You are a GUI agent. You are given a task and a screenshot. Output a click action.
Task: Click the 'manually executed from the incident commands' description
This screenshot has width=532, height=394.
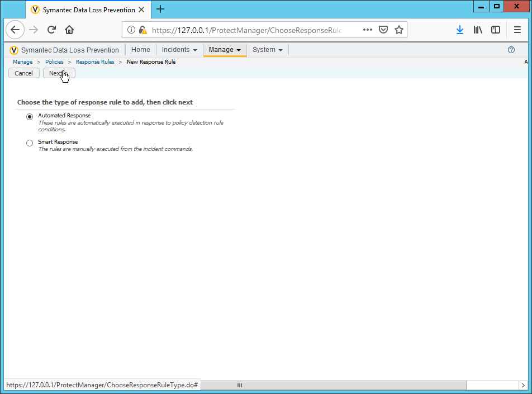(116, 149)
